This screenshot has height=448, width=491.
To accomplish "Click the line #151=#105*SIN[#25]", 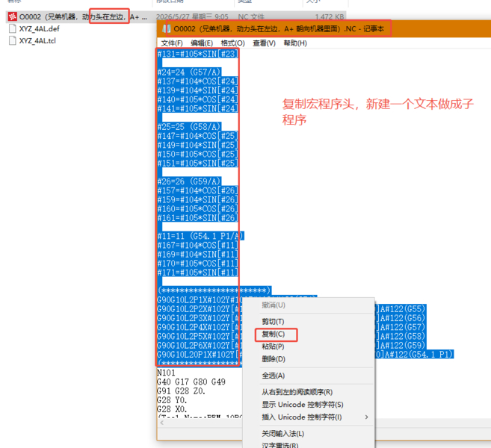I will coord(197,163).
